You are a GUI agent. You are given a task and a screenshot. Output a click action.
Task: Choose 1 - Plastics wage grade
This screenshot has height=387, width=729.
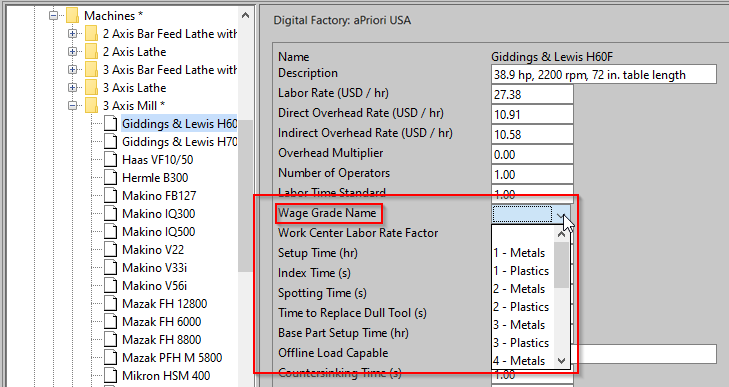521,271
